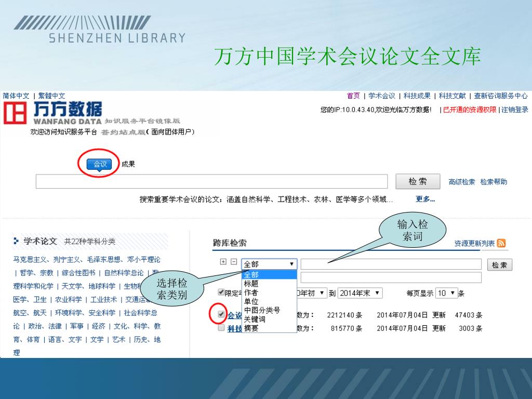Uncheck the 会议 database checkbox
The width and height of the screenshot is (532, 399).
point(221,314)
